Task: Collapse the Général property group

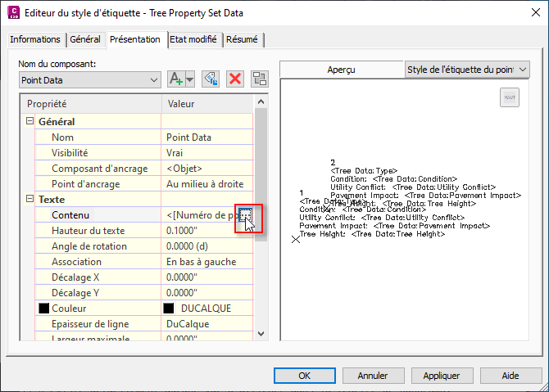Action: point(30,121)
